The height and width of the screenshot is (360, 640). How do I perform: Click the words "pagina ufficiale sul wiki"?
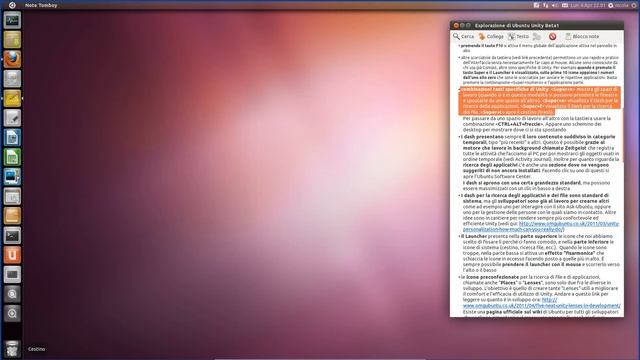[x=513, y=312]
